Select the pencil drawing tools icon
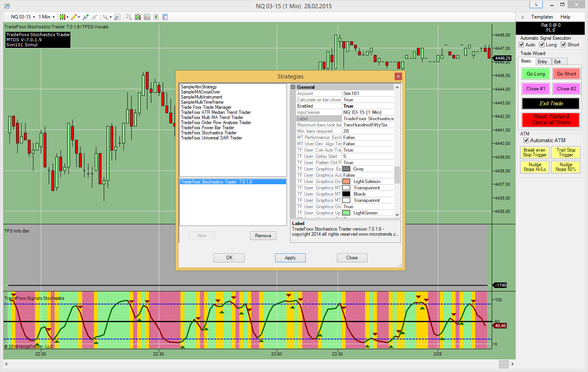The width and height of the screenshot is (588, 372). (73, 17)
